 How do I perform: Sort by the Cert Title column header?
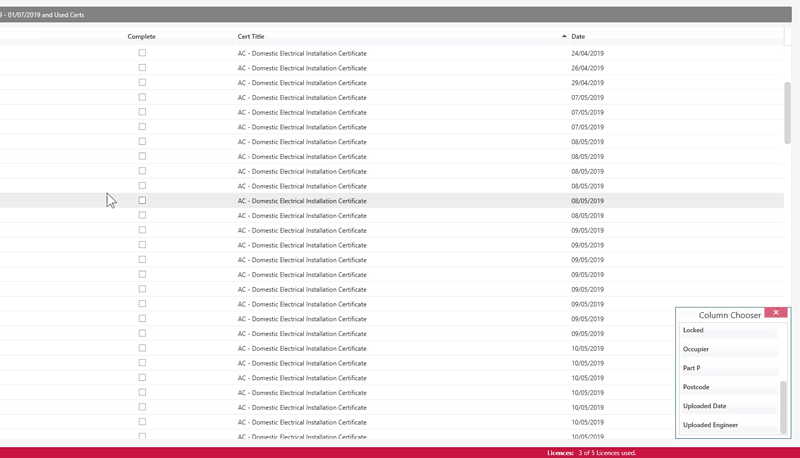[251, 36]
